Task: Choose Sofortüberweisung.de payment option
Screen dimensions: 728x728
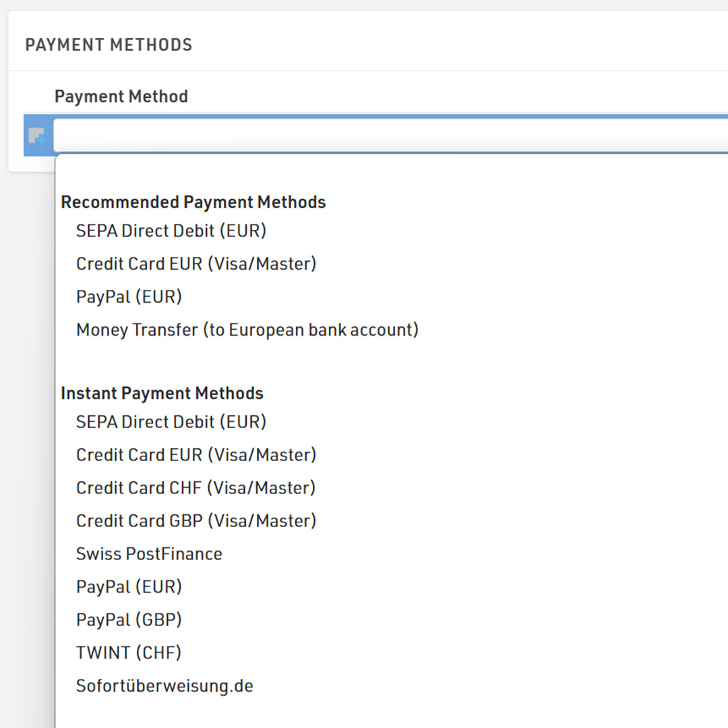Action: point(164,686)
